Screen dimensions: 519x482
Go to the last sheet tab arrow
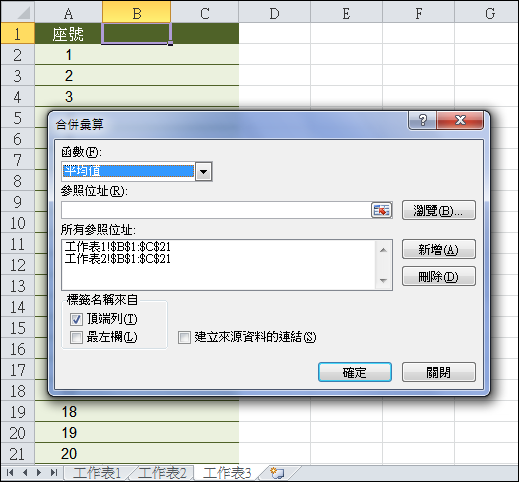(x=54, y=472)
